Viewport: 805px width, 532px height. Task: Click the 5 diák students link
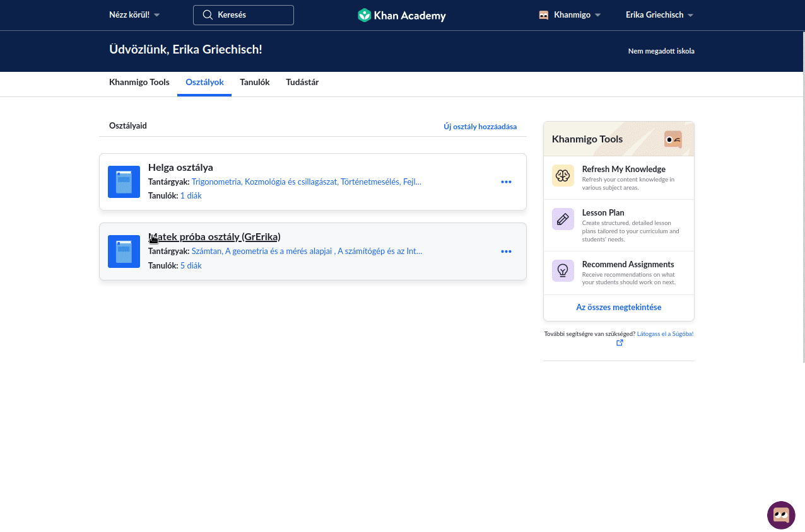[191, 266]
